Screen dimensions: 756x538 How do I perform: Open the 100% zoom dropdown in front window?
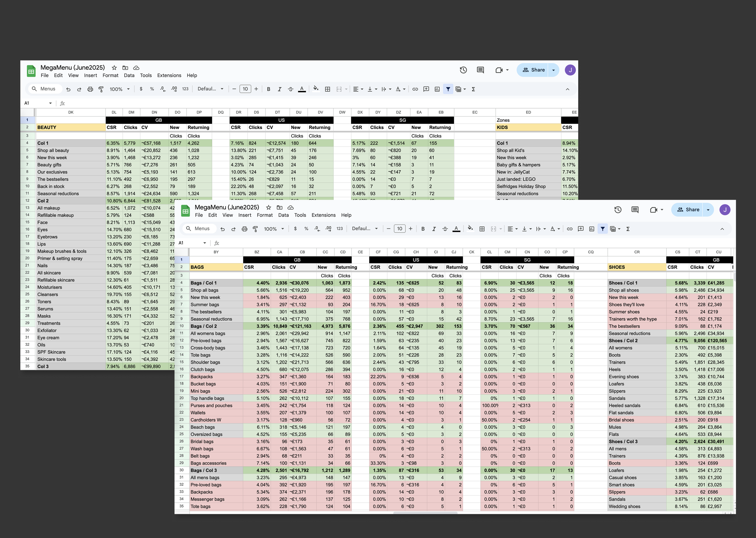274,229
